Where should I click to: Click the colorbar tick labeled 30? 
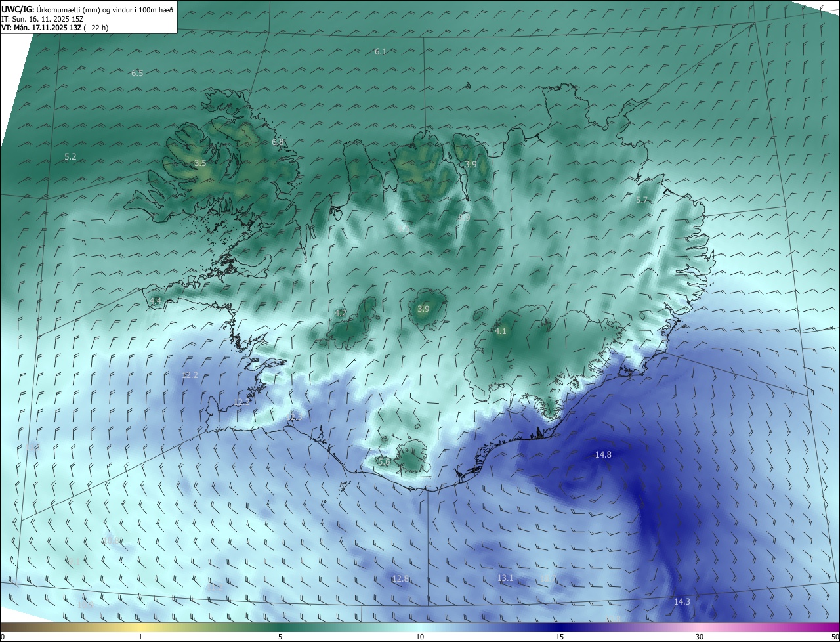point(700,637)
